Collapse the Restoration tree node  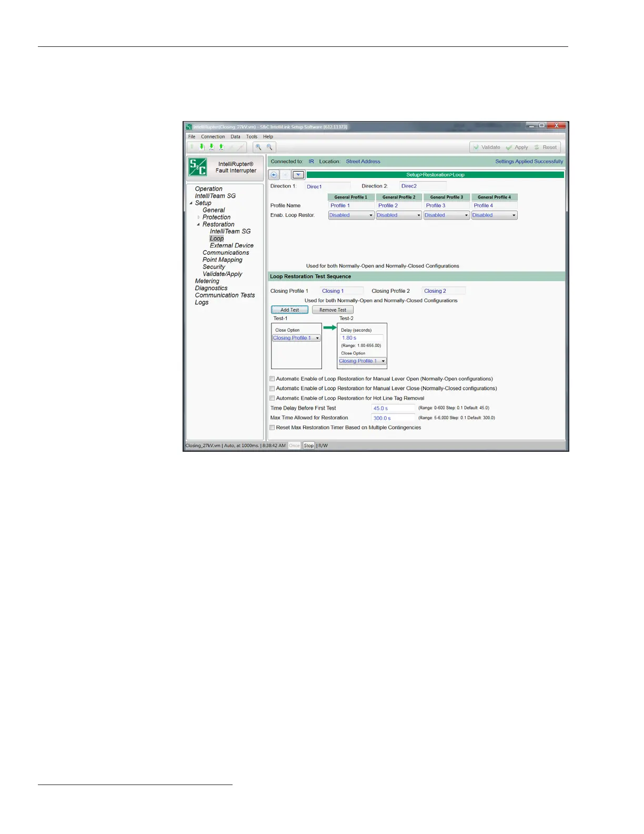click(198, 224)
